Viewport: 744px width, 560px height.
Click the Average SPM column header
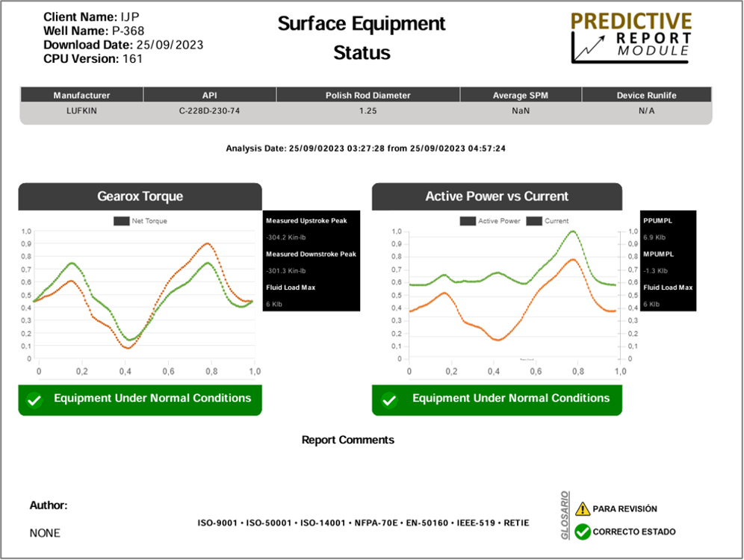(x=521, y=95)
